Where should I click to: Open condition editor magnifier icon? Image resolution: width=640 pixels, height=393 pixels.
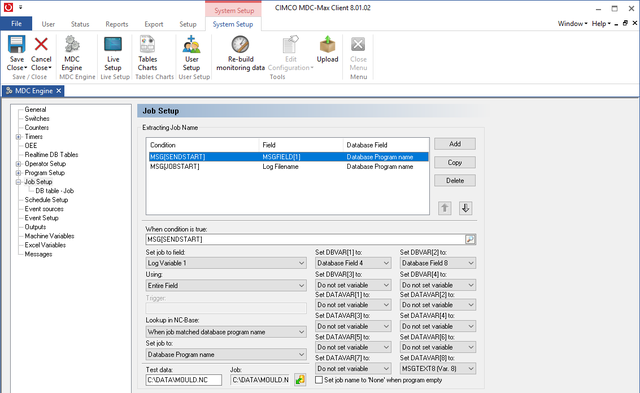tap(470, 240)
